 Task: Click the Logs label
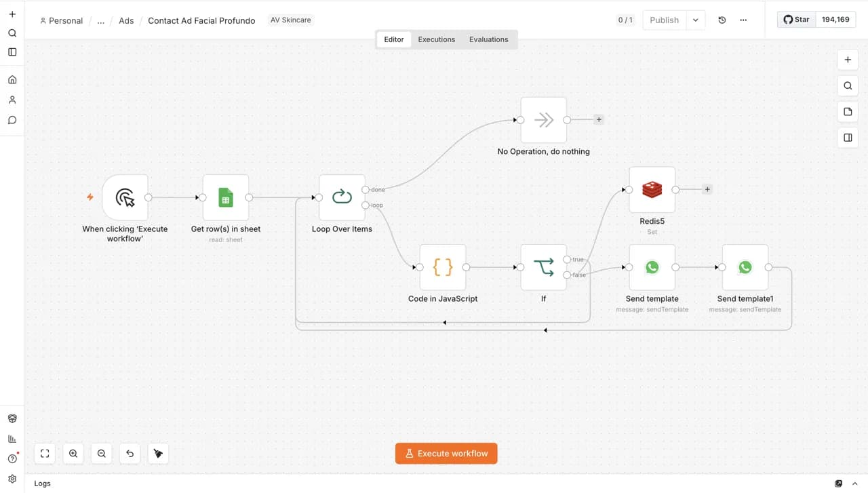point(42,484)
